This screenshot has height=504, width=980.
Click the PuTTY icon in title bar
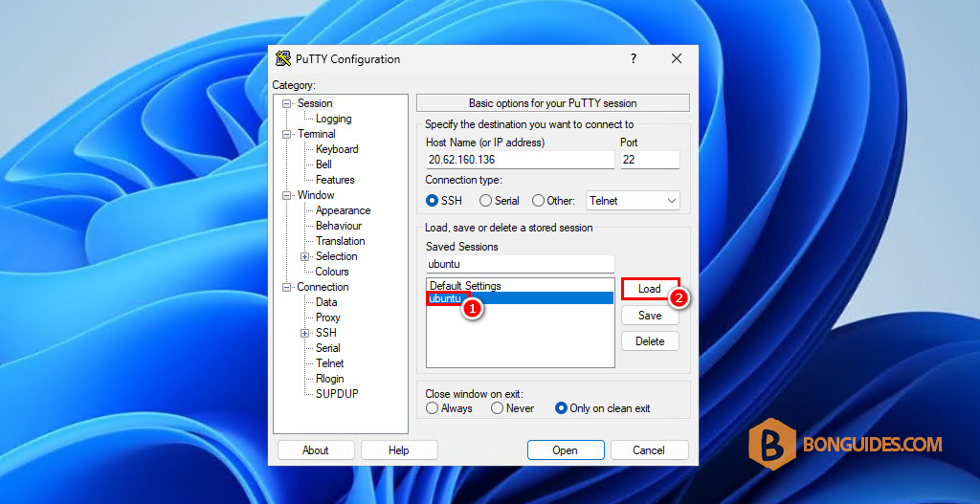click(283, 58)
